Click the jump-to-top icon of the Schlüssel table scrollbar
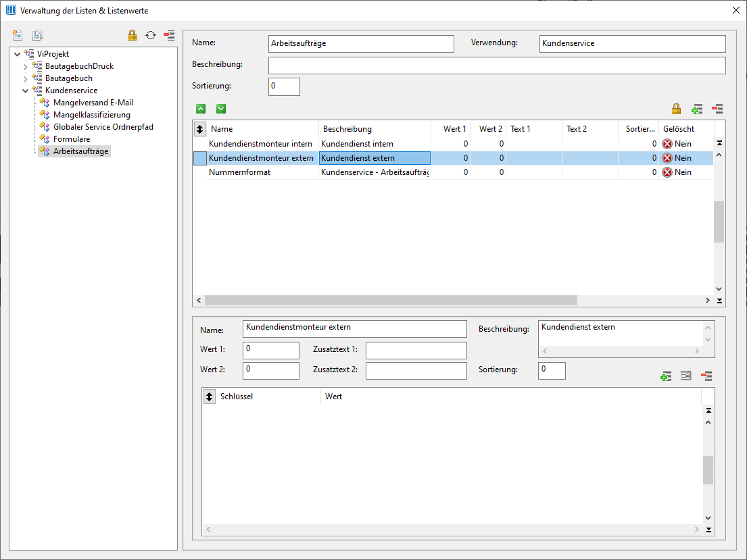Screen dimensions: 747x560 tap(709, 411)
